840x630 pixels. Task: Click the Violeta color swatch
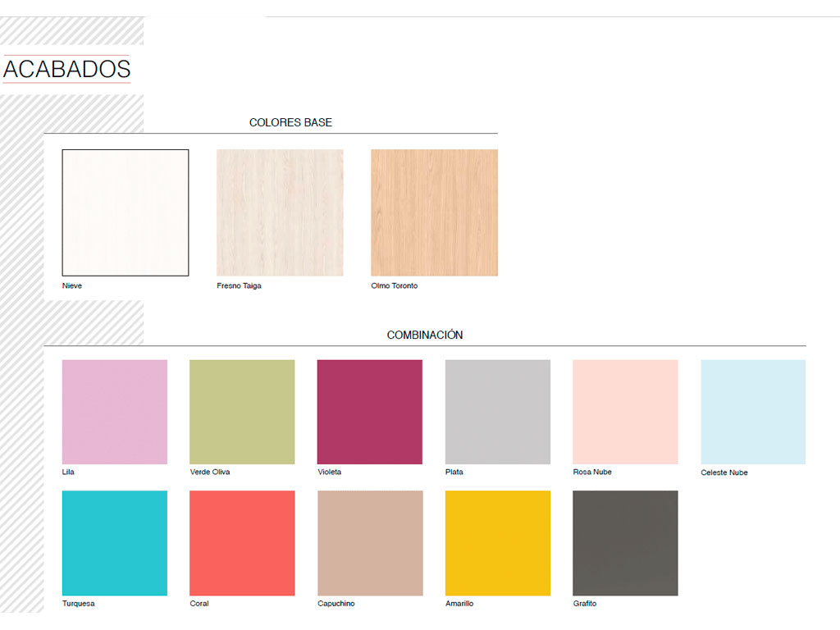[x=370, y=412]
